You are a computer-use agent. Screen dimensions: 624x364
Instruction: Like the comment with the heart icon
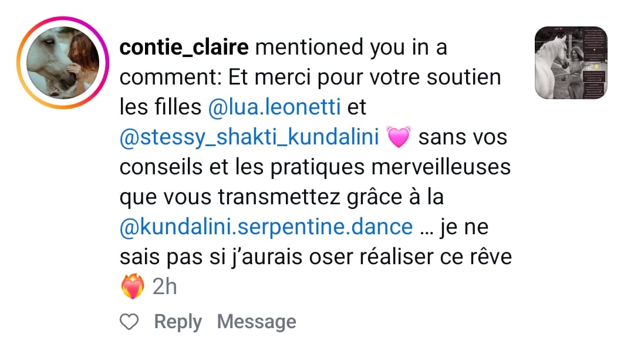tap(129, 322)
